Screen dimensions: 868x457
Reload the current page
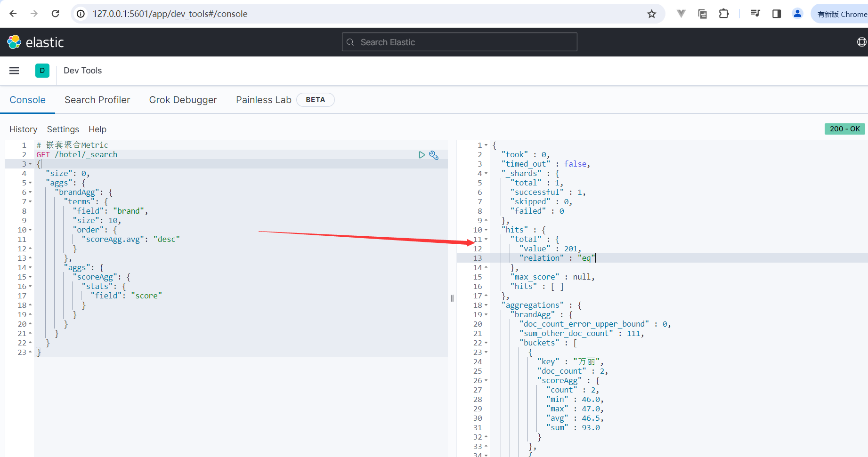[x=56, y=14]
